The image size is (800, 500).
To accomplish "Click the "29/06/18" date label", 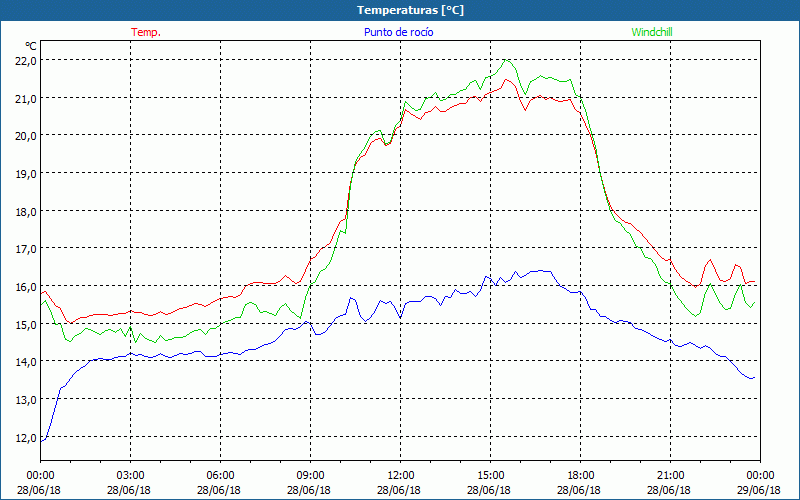I will [x=759, y=490].
